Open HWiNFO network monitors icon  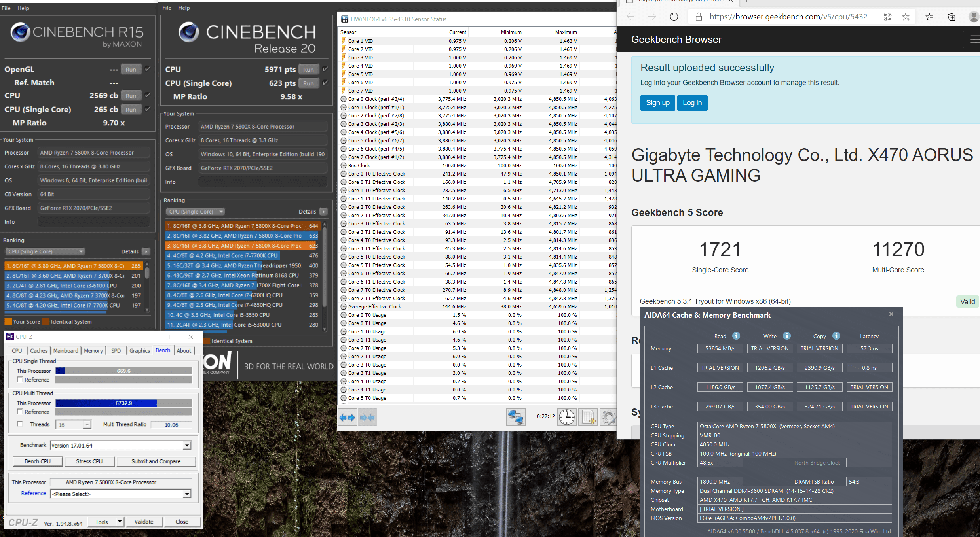[x=516, y=417]
